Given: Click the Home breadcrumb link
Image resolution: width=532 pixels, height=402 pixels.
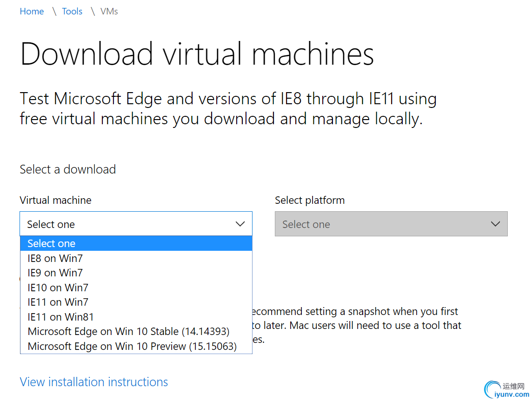Looking at the screenshot, I should tap(32, 12).
